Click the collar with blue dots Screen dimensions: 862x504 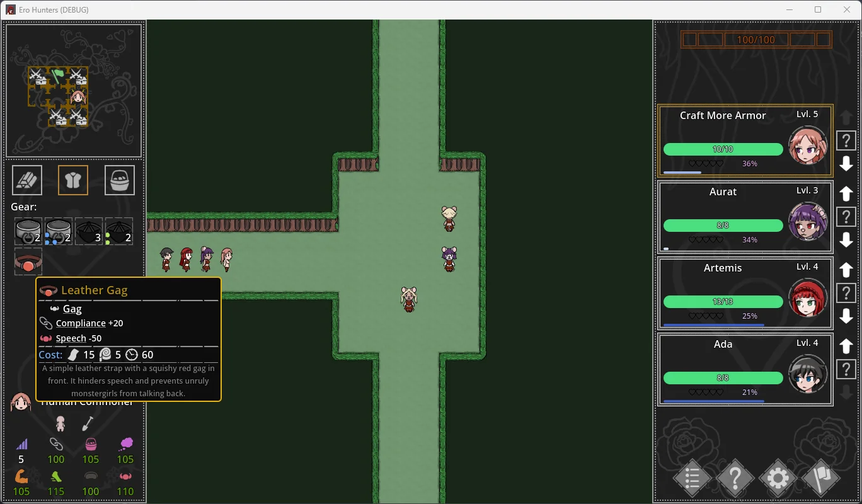coord(59,231)
